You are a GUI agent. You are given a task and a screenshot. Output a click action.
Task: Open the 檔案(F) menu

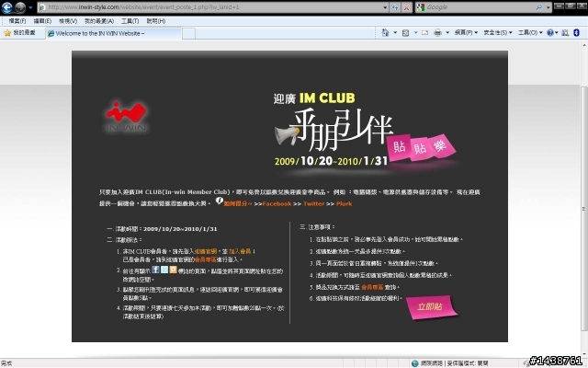point(17,21)
